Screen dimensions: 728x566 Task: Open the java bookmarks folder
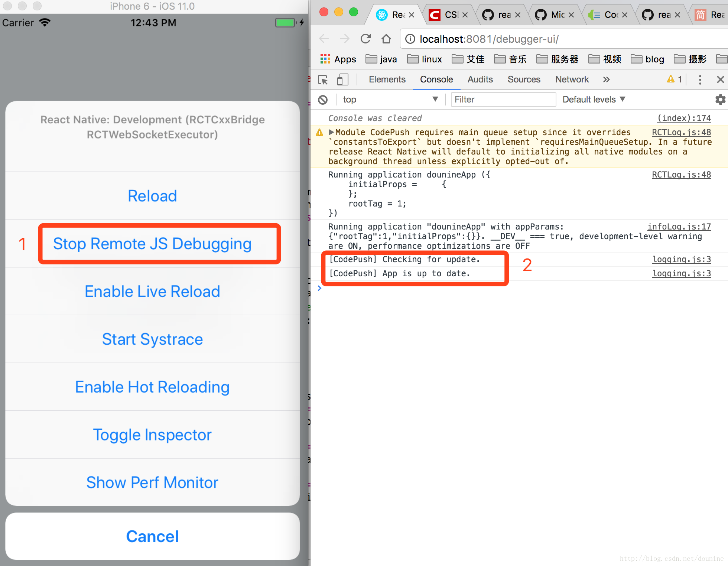(x=381, y=59)
